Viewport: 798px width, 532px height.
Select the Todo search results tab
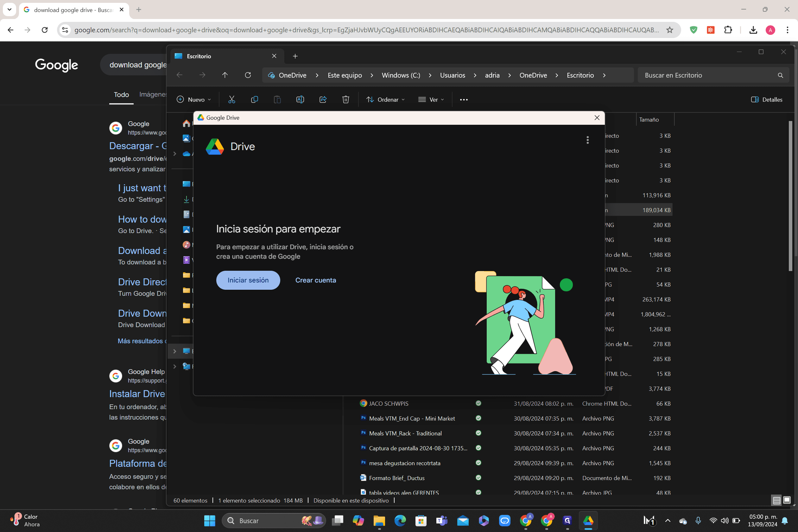(121, 95)
